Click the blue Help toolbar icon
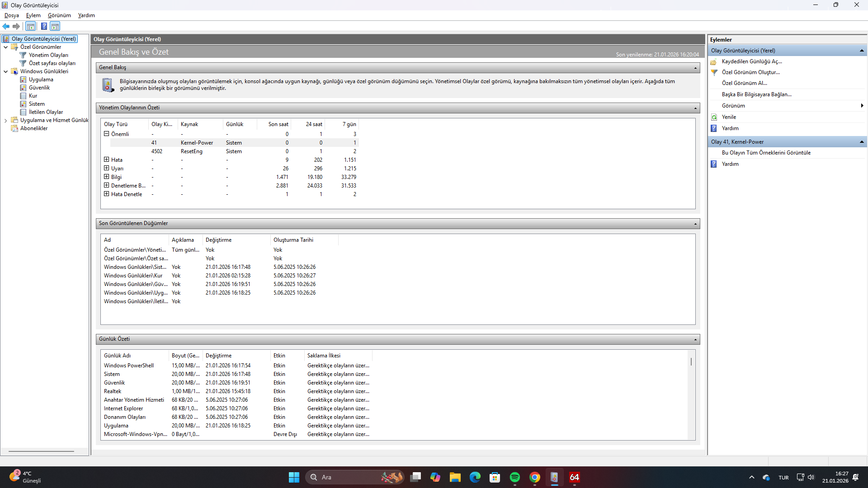Viewport: 868px width, 488px height. point(44,26)
